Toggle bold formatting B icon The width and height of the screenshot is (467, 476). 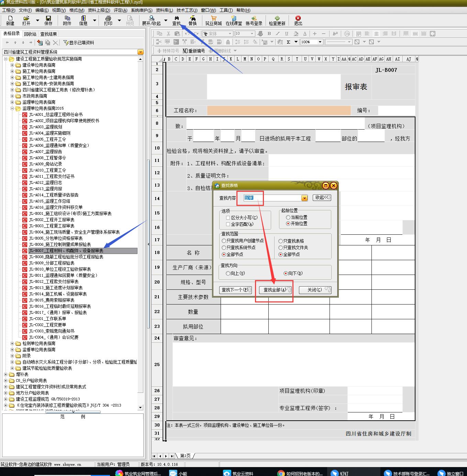click(269, 34)
